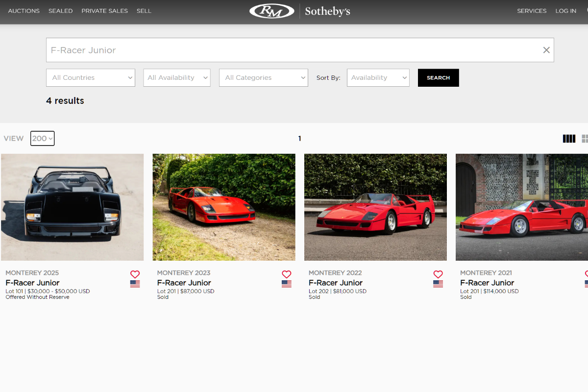Open the Auctions menu
Image resolution: width=588 pixels, height=392 pixels.
click(24, 11)
